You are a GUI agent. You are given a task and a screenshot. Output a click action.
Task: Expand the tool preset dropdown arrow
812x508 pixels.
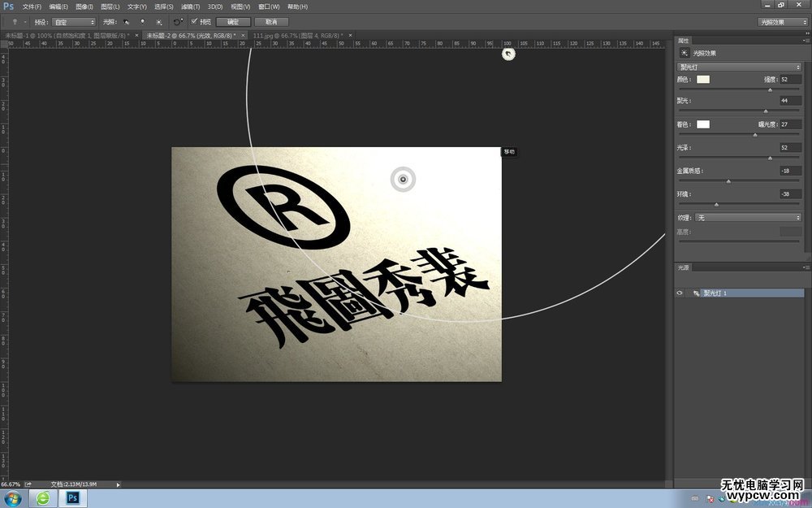[x=25, y=22]
